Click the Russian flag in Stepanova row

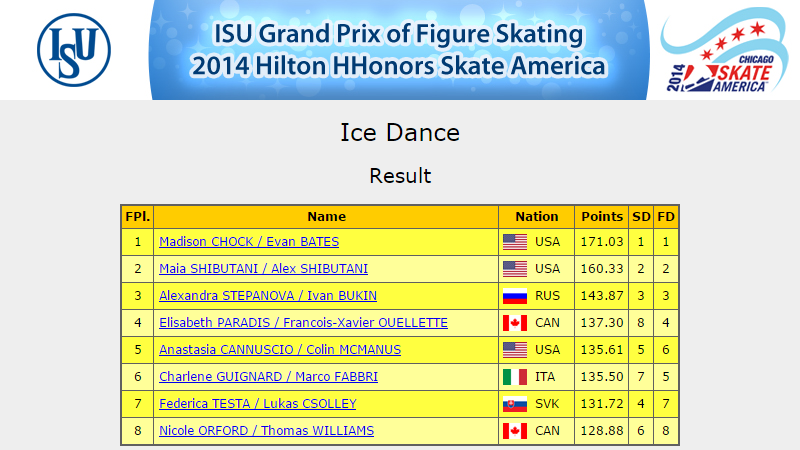(x=515, y=296)
